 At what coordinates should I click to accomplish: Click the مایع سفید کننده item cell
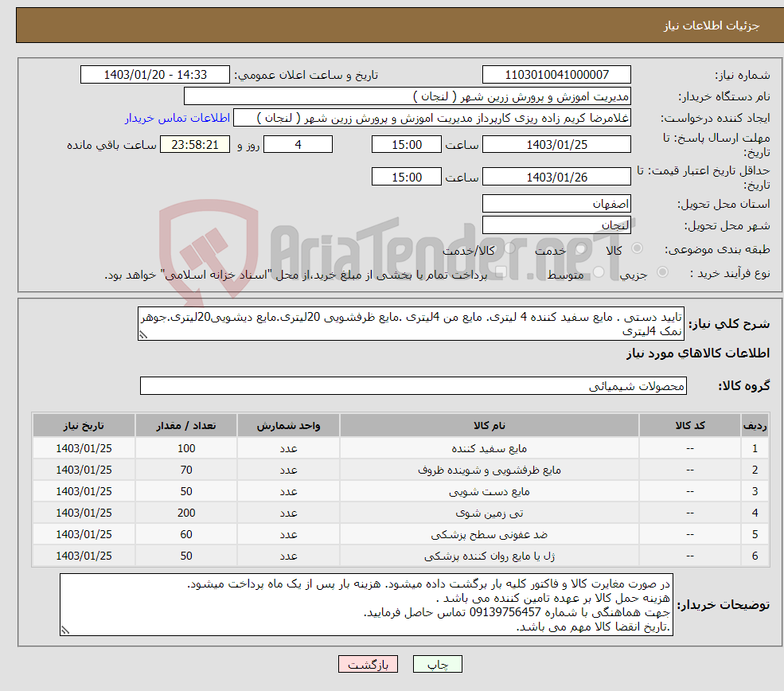pyautogui.click(x=490, y=448)
